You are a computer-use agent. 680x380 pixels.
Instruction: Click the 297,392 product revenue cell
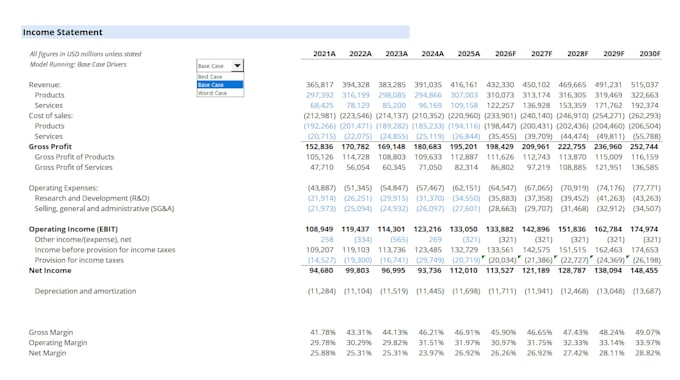point(320,95)
